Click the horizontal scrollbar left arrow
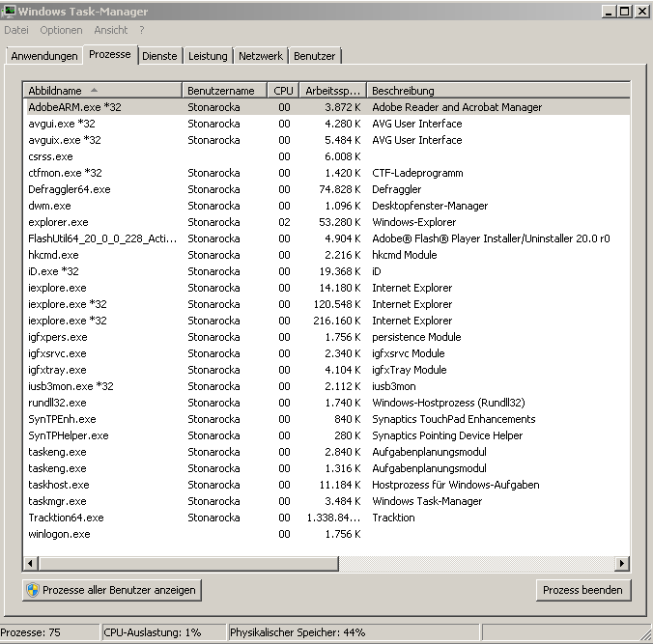The image size is (653, 644). pos(30,564)
